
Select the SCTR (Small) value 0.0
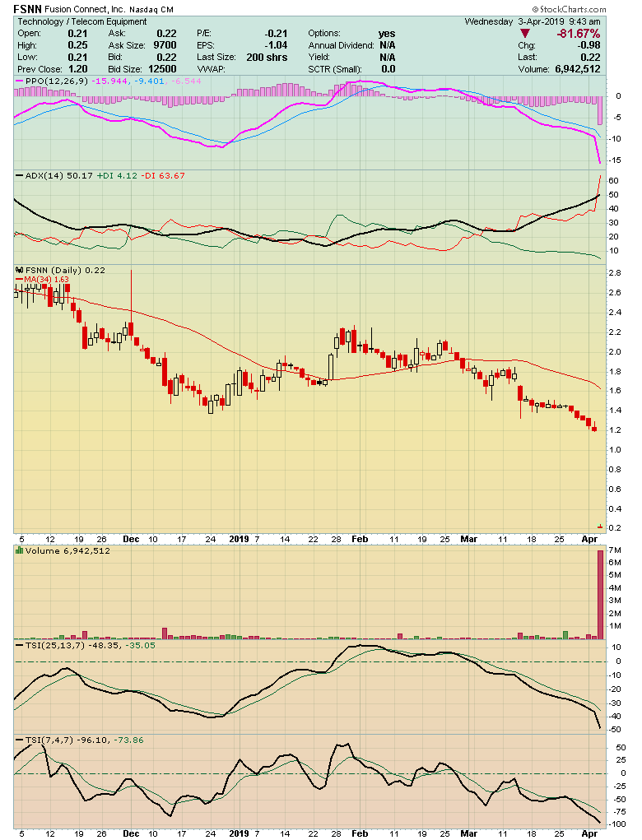pyautogui.click(x=388, y=69)
